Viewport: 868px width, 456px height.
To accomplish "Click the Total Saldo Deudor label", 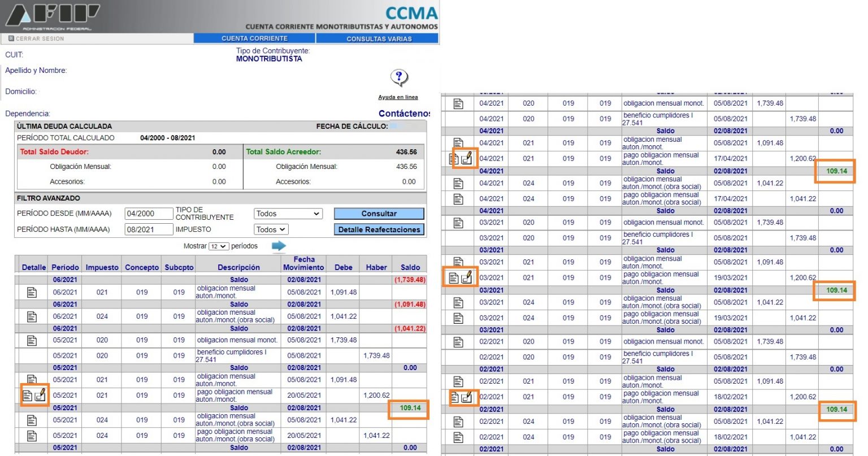I will click(54, 152).
